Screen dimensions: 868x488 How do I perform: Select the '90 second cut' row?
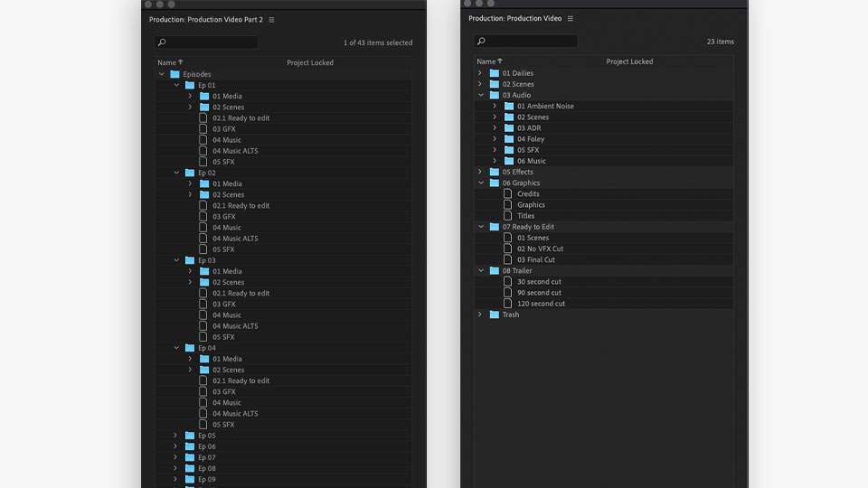pyautogui.click(x=604, y=293)
